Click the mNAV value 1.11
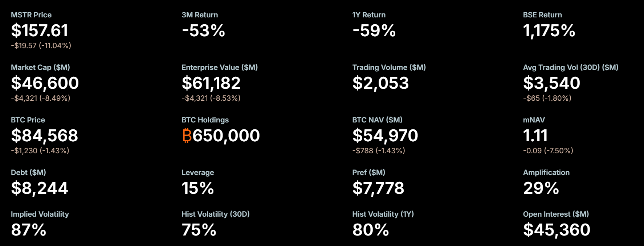The height and width of the screenshot is (246, 644). [535, 135]
